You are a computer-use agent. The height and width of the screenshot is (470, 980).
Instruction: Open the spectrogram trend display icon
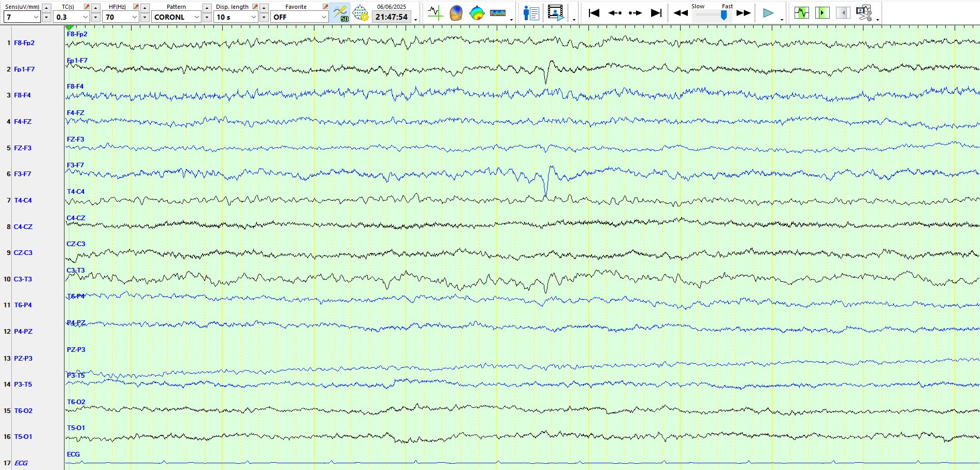coord(498,13)
